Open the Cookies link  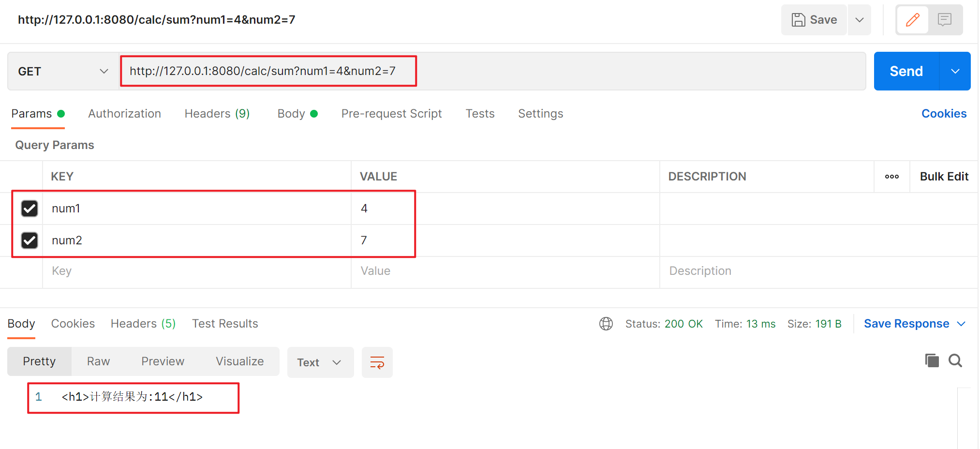click(x=944, y=114)
